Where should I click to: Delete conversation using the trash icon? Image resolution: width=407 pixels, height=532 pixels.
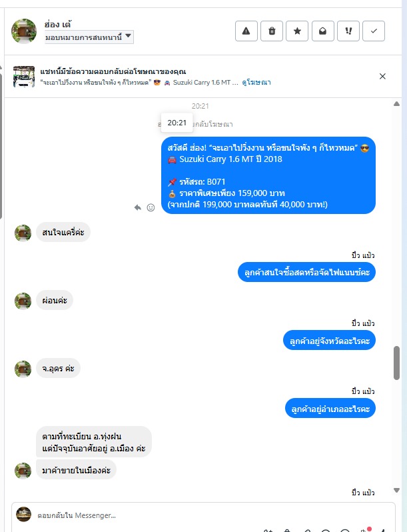point(272,31)
